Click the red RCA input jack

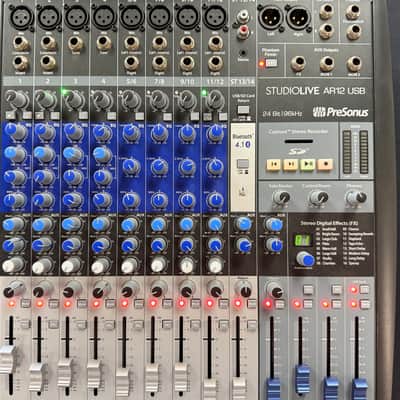pyautogui.click(x=245, y=32)
